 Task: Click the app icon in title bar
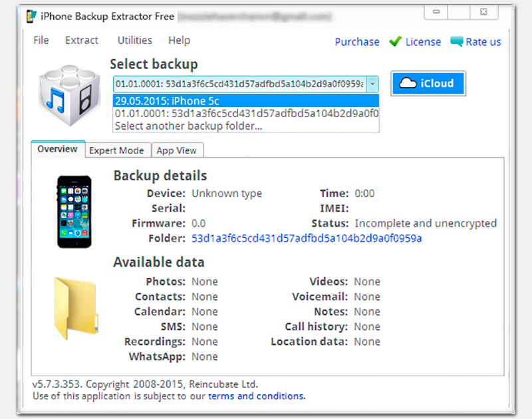coord(31,16)
